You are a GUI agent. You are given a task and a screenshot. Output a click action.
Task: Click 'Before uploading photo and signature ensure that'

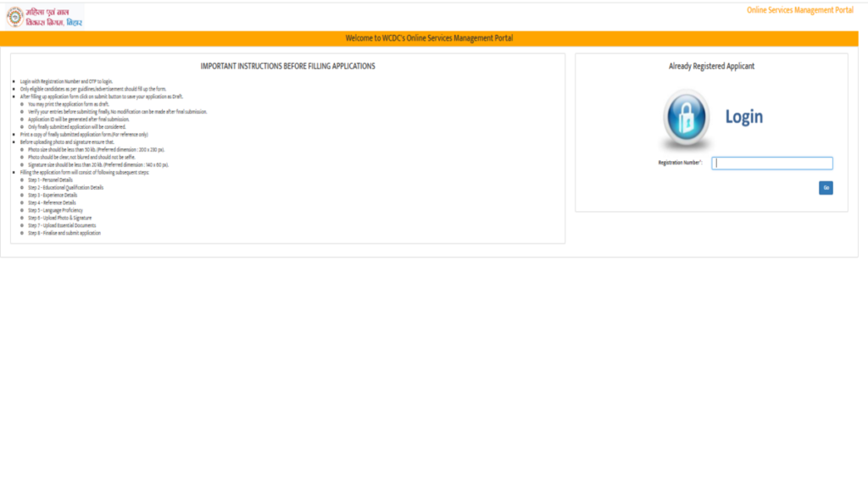click(x=67, y=142)
